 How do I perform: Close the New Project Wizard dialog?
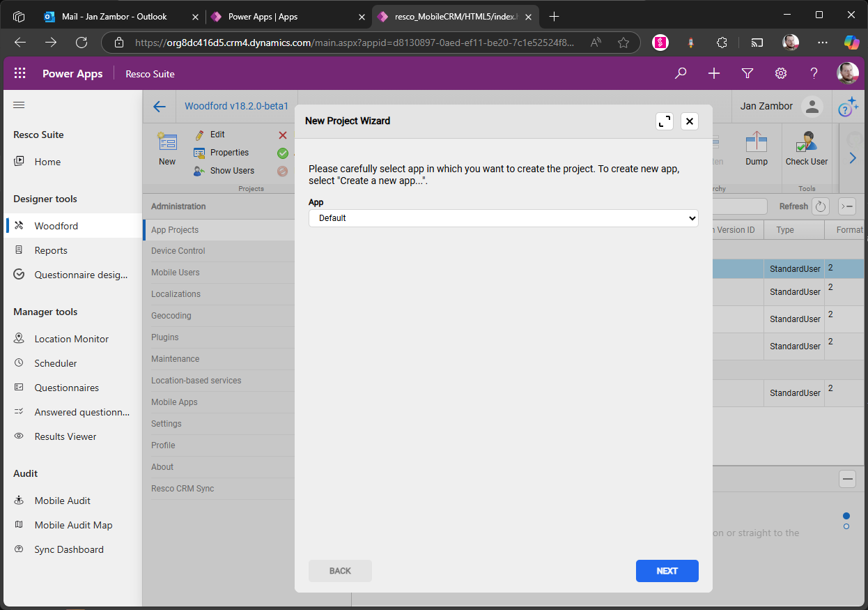pyautogui.click(x=689, y=121)
